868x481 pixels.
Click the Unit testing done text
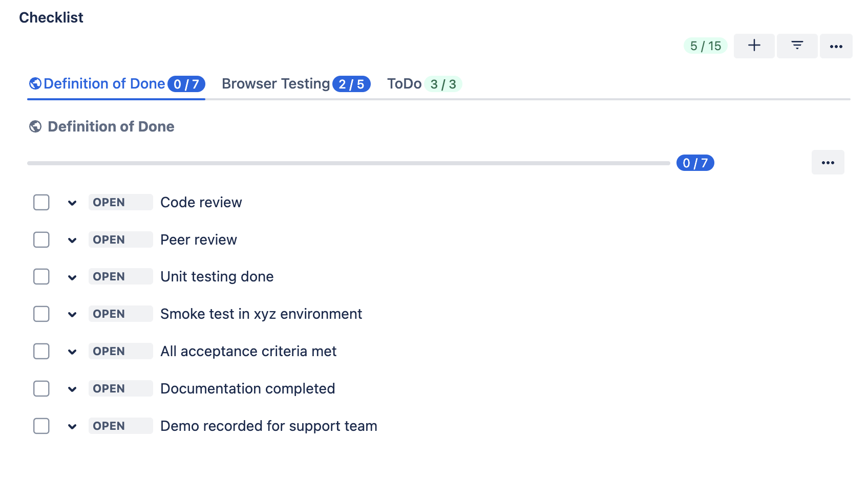click(x=217, y=277)
